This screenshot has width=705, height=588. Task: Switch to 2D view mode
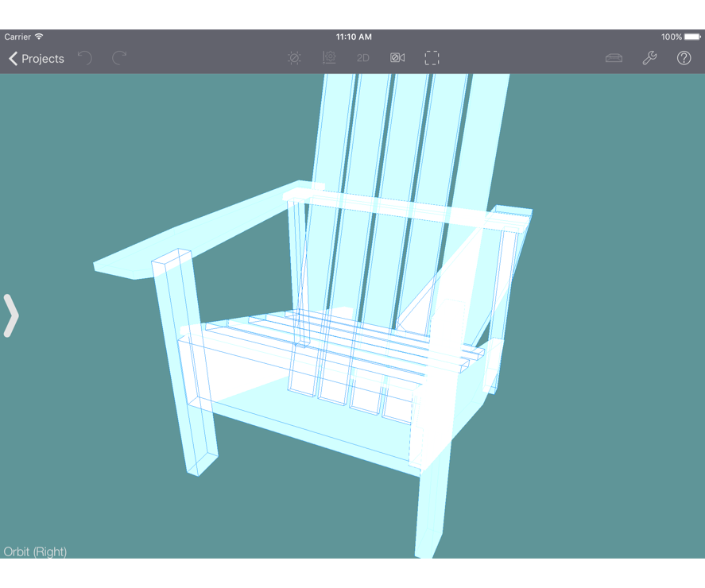point(363,58)
